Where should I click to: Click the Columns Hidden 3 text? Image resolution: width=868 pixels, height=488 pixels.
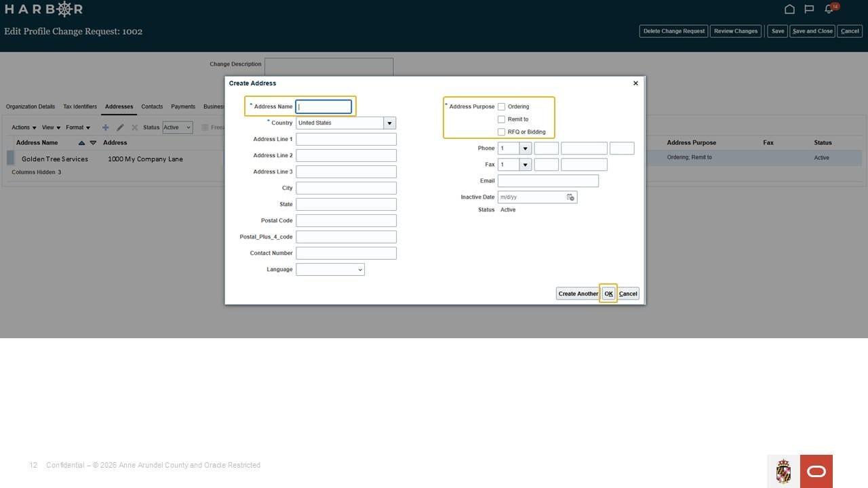[x=37, y=172]
